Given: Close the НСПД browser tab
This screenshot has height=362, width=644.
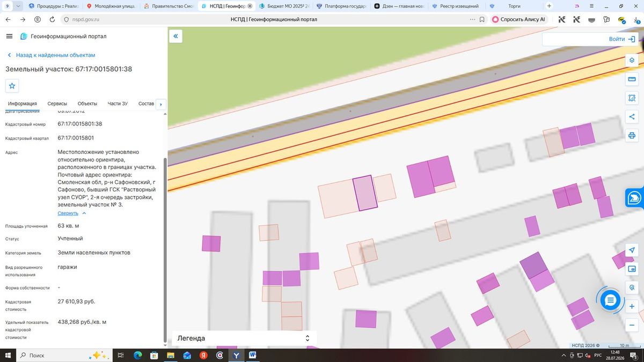Looking at the screenshot, I should tap(249, 6).
